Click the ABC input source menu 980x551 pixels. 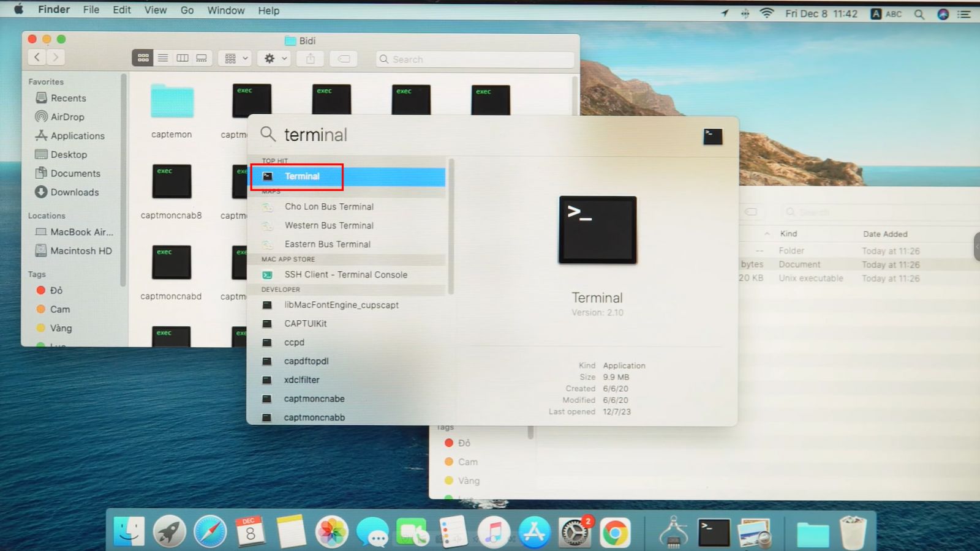click(886, 14)
